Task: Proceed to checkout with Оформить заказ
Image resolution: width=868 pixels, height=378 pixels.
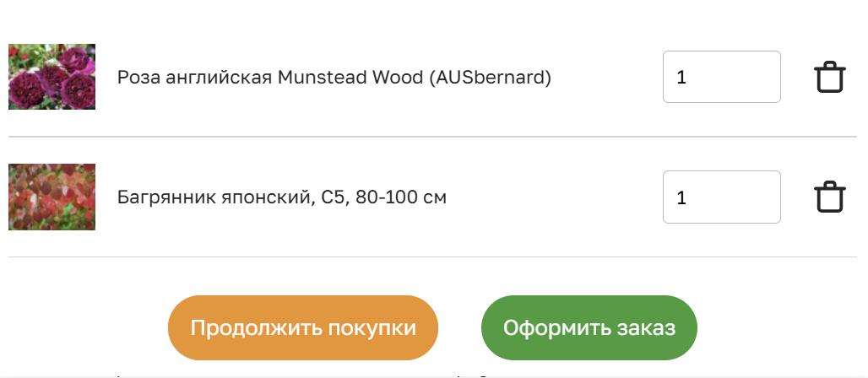Action: (x=589, y=328)
